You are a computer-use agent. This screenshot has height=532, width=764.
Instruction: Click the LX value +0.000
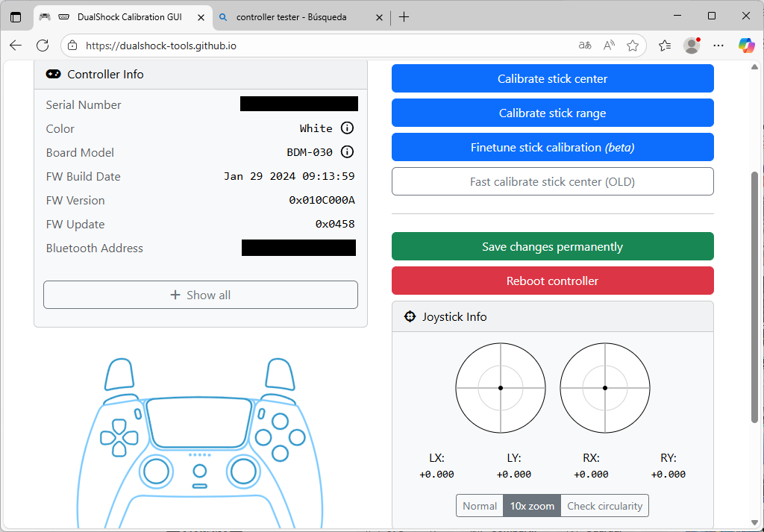[436, 474]
